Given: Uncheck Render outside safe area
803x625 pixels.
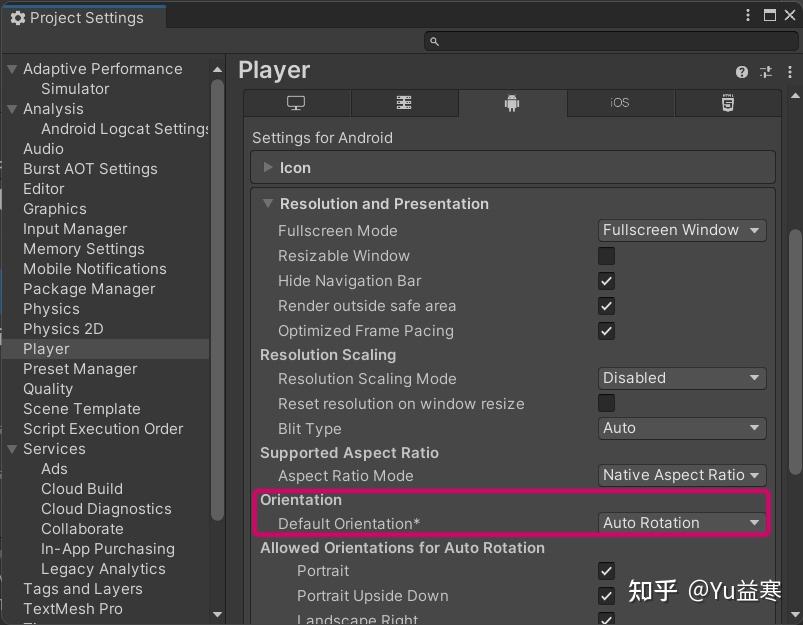Looking at the screenshot, I should [606, 306].
